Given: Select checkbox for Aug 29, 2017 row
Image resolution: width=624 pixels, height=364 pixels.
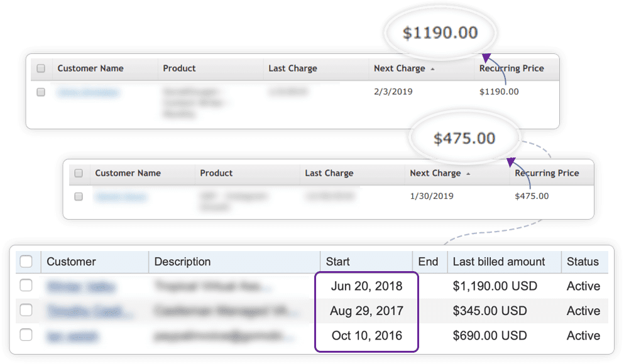Looking at the screenshot, I should click(26, 311).
